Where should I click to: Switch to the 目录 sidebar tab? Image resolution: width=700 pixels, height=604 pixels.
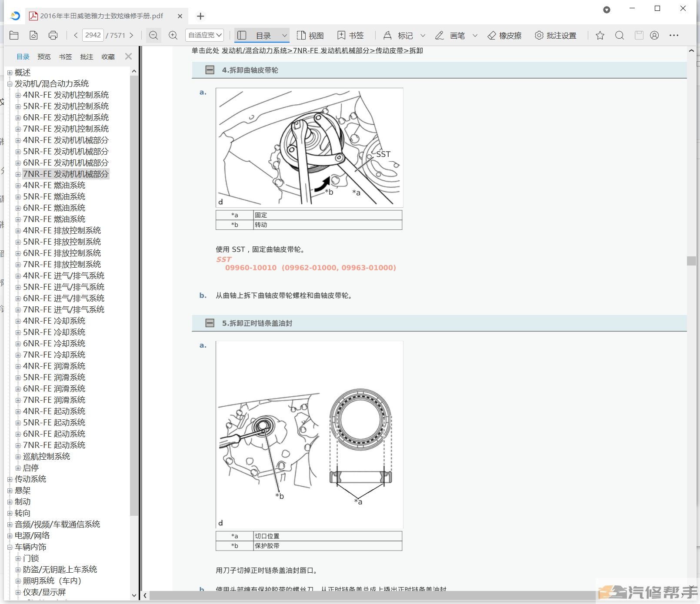23,56
